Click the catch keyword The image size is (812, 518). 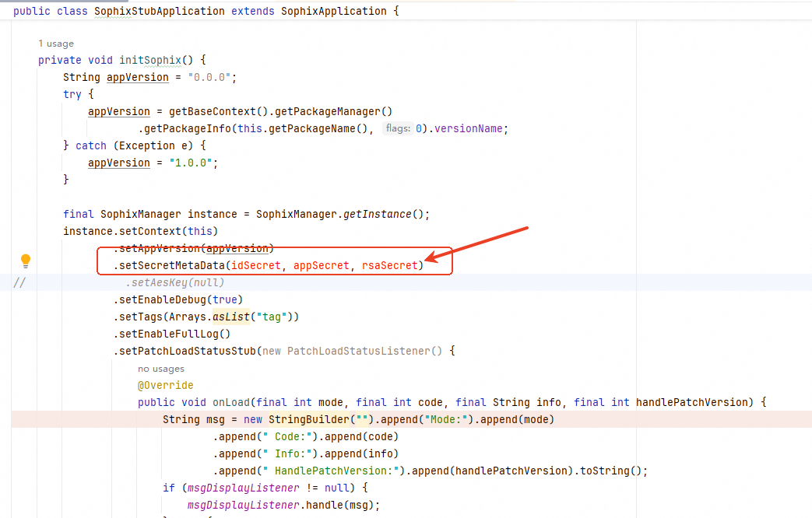click(90, 146)
